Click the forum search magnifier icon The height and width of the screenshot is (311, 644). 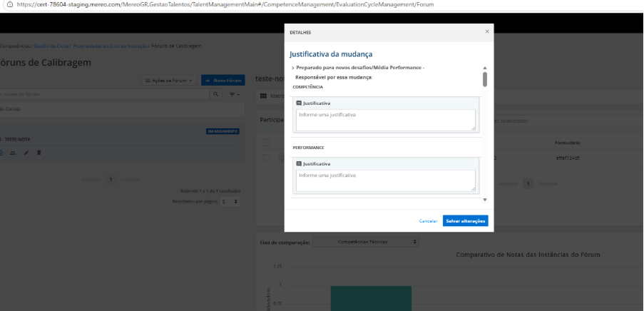[x=215, y=94]
